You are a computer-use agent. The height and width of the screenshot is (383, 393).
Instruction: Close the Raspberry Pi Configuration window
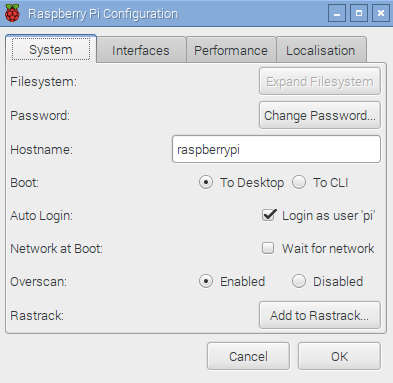point(381,13)
